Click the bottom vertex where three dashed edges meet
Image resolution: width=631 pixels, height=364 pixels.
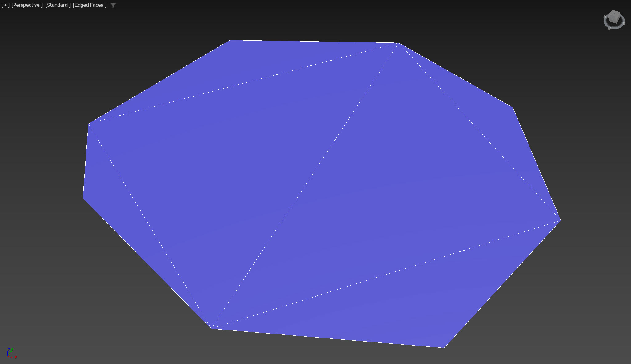click(x=212, y=328)
